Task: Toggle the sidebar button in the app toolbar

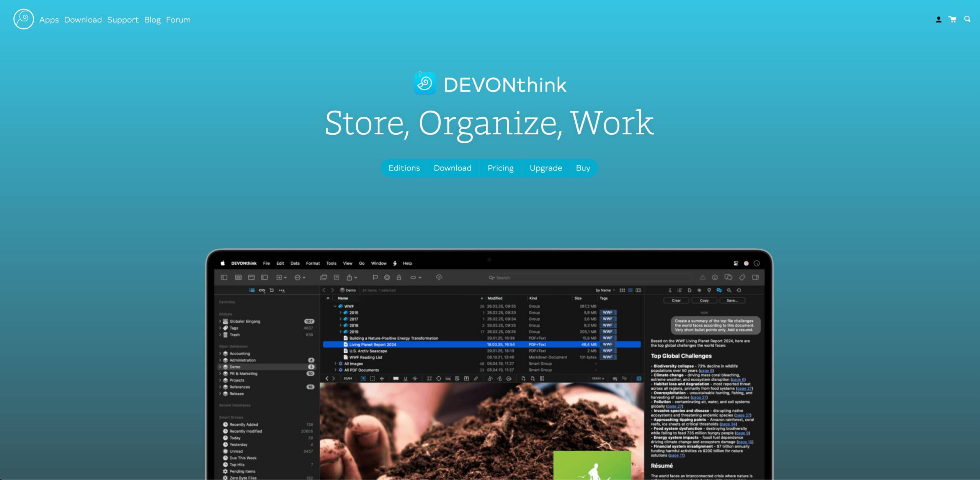Action: tap(224, 277)
